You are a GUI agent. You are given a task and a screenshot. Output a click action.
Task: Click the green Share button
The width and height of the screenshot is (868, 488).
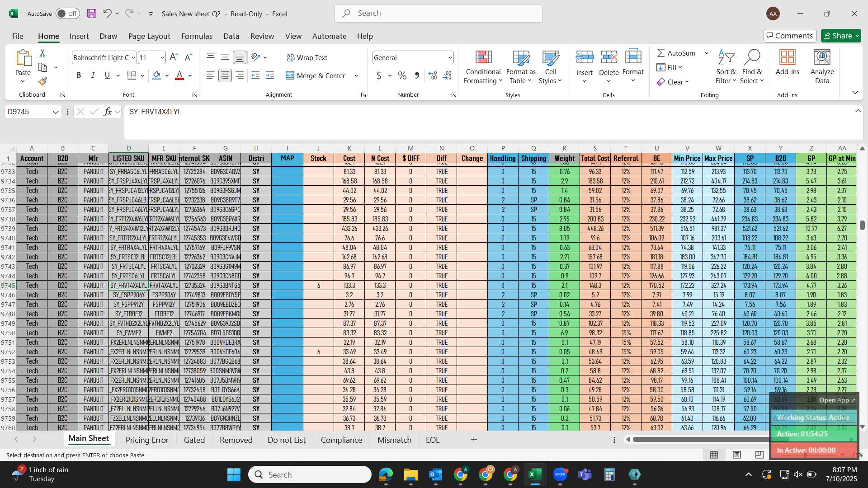pyautogui.click(x=841, y=36)
